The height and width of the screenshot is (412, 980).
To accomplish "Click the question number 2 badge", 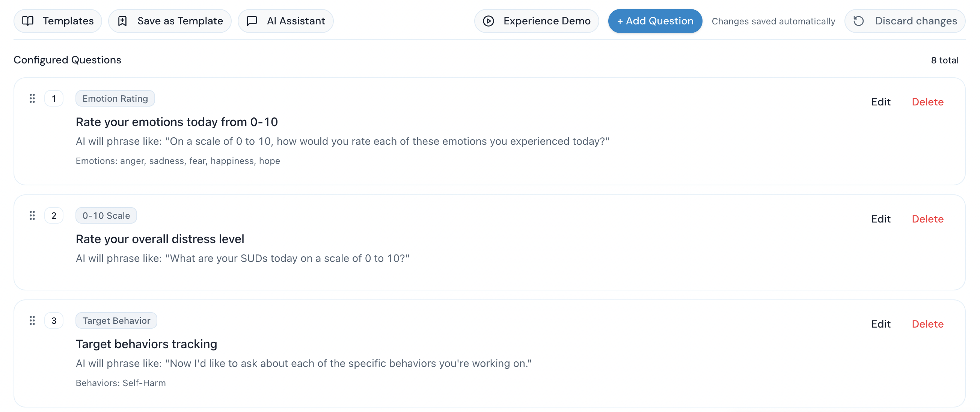I will pyautogui.click(x=54, y=215).
